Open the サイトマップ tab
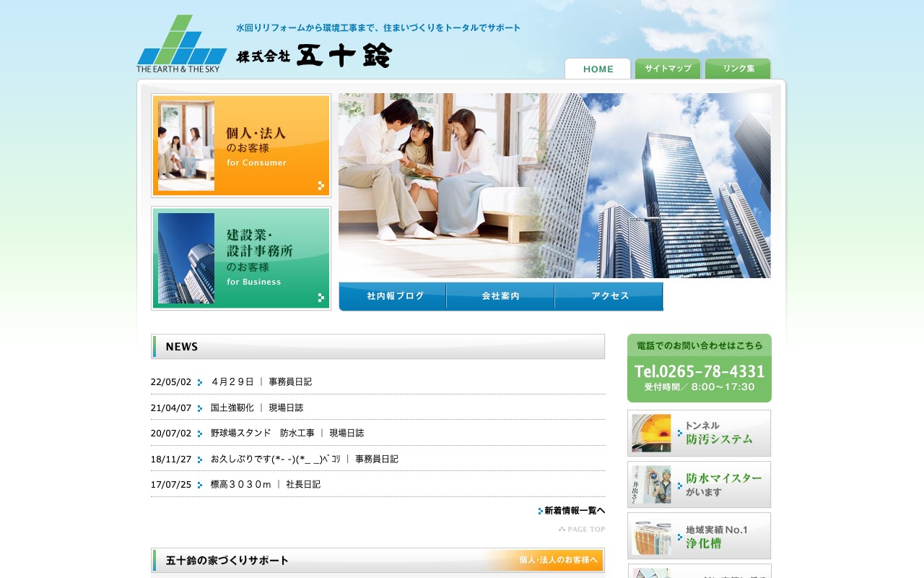The height and width of the screenshot is (578, 924). [668, 69]
